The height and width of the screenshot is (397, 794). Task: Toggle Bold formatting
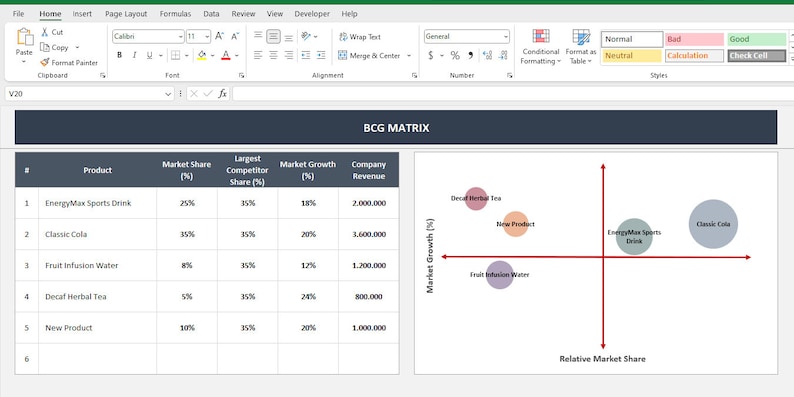120,55
